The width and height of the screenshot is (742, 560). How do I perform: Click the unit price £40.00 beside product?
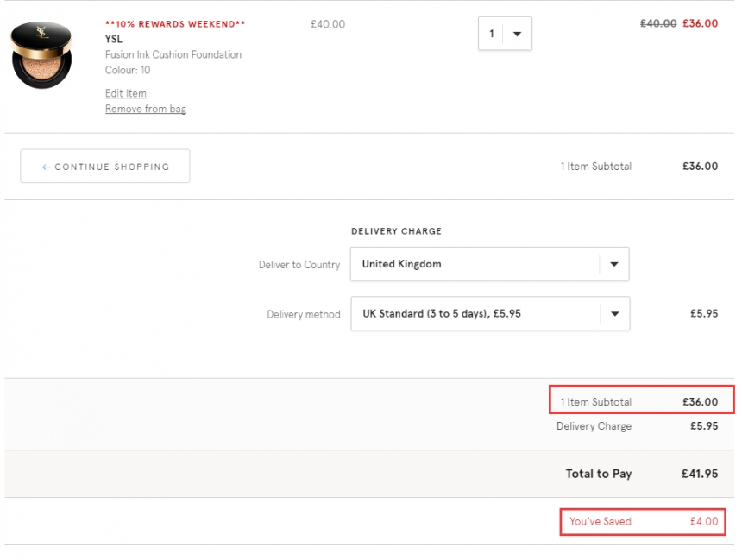point(328,24)
